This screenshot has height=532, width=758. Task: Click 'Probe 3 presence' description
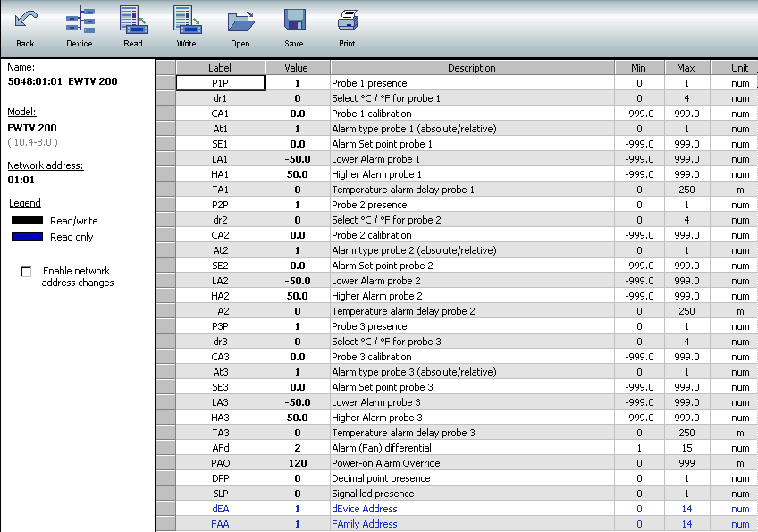coord(369,326)
